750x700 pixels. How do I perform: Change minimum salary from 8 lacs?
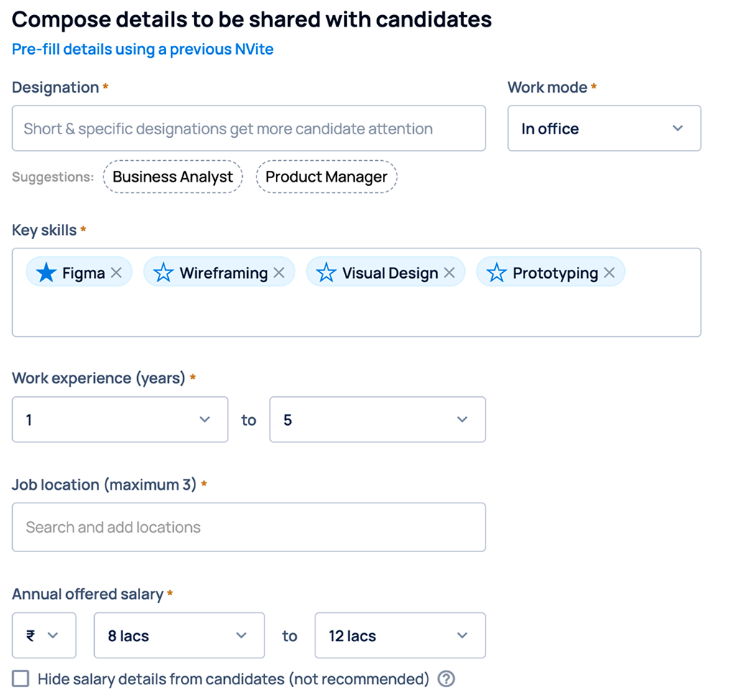click(180, 635)
